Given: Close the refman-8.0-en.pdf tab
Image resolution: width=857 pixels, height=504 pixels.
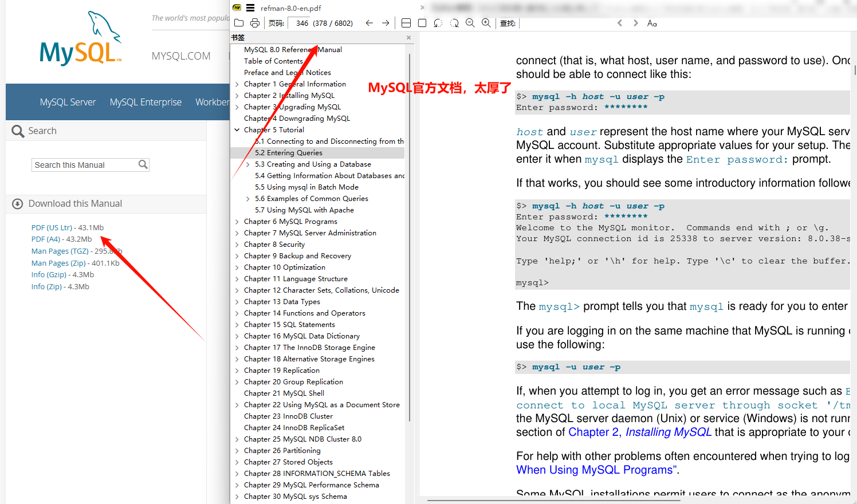Looking at the screenshot, I should (422, 8).
